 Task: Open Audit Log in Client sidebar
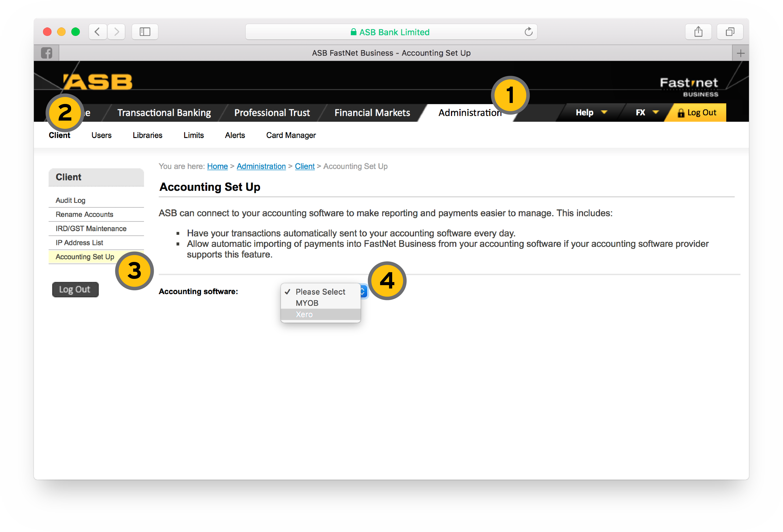[x=70, y=200]
